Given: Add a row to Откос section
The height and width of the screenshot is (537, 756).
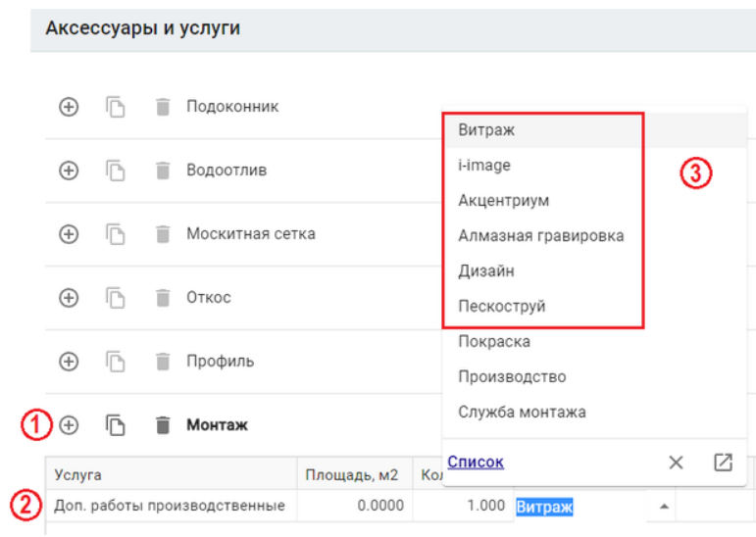Looking at the screenshot, I should [x=69, y=298].
